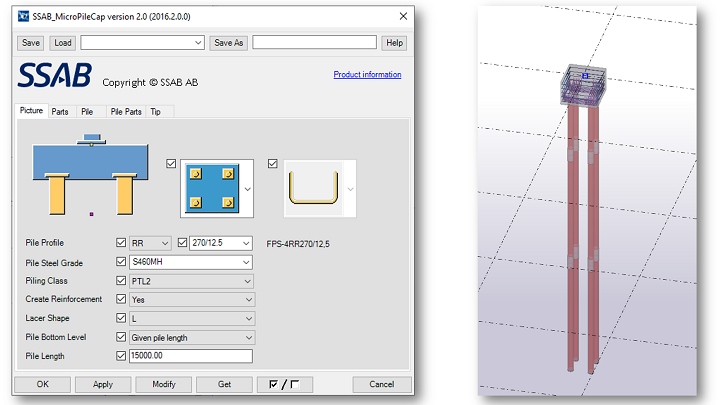Switch to the Pile tab
This screenshot has width=720, height=405.
(87, 112)
